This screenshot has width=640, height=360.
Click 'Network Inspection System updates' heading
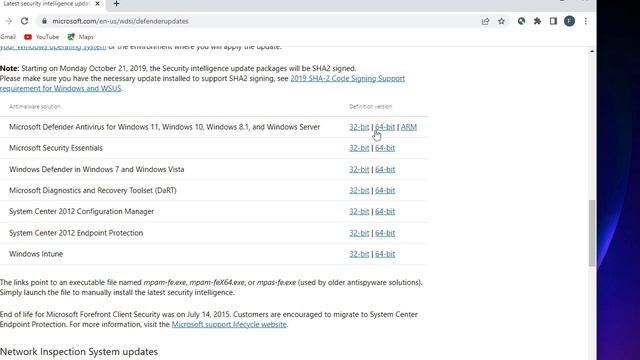click(79, 351)
